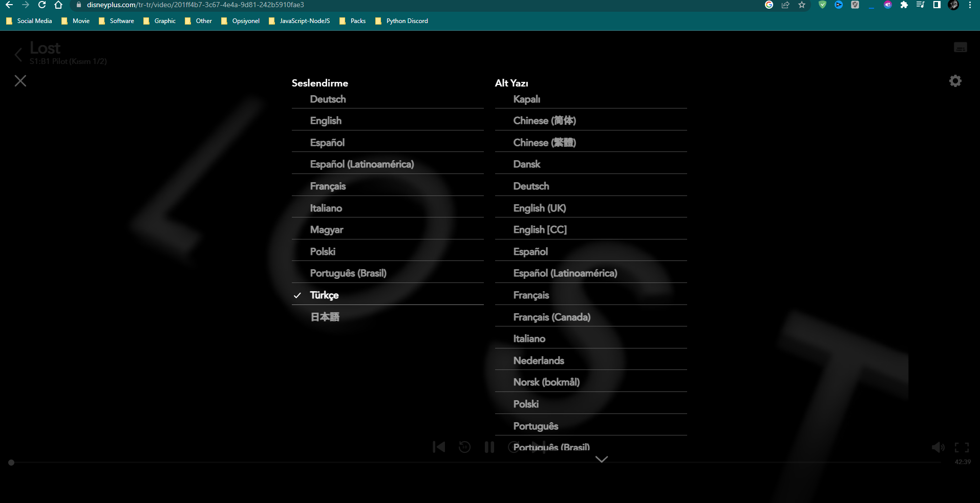Open player settings gear
The image size is (980, 503).
(955, 81)
